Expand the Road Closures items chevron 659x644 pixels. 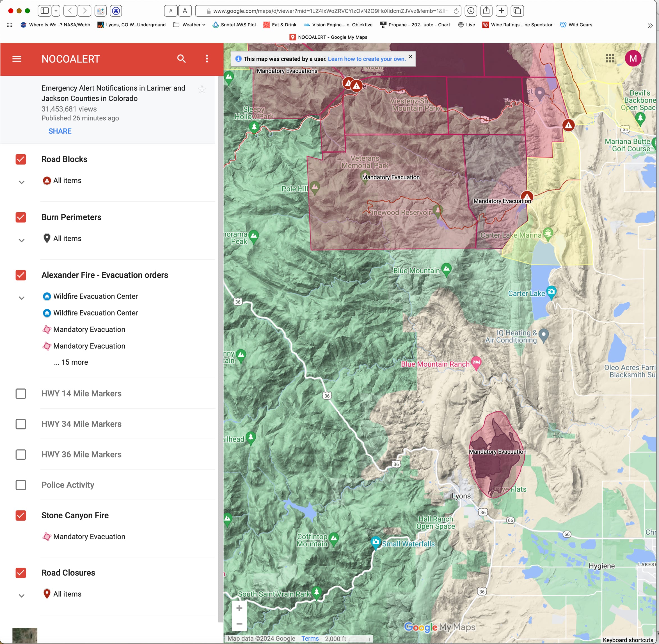(21, 596)
